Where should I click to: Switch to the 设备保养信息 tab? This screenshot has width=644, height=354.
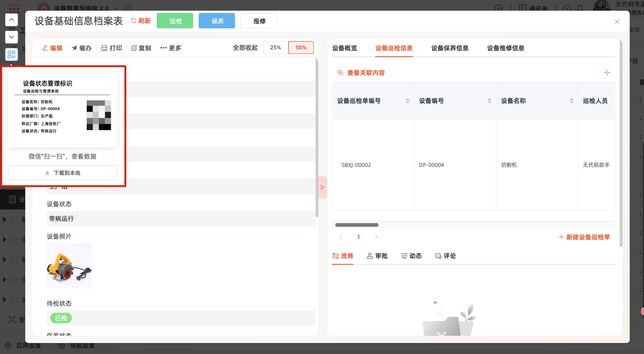pyautogui.click(x=450, y=48)
